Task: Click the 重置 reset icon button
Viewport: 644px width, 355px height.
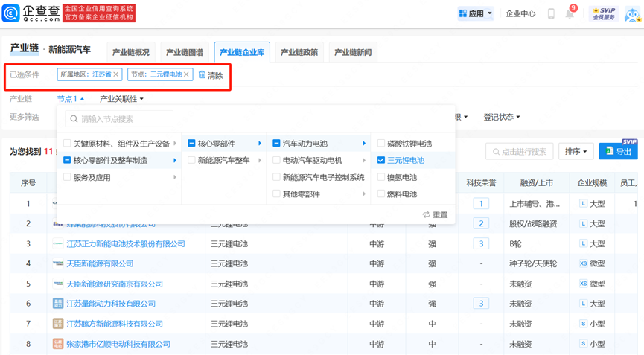Action: tap(436, 214)
